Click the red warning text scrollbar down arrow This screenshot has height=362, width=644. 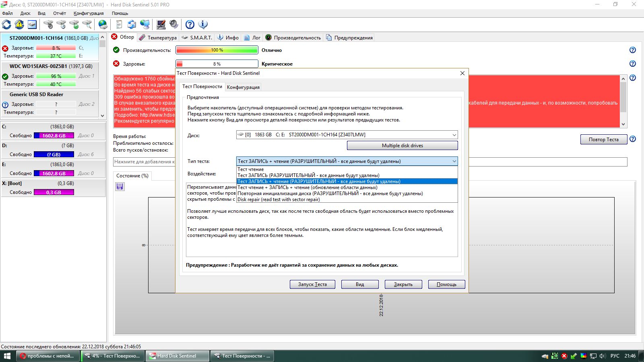pos(623,124)
